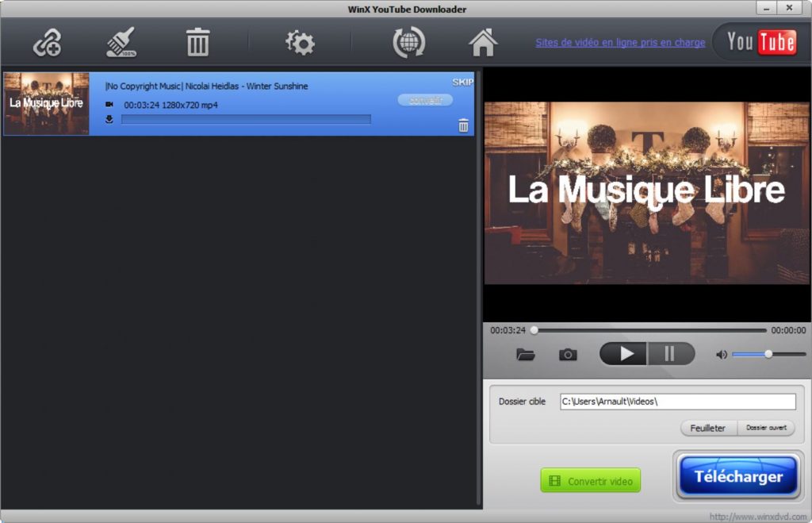Click Feuilleter to browse for folder
The width and height of the screenshot is (812, 523).
[707, 428]
